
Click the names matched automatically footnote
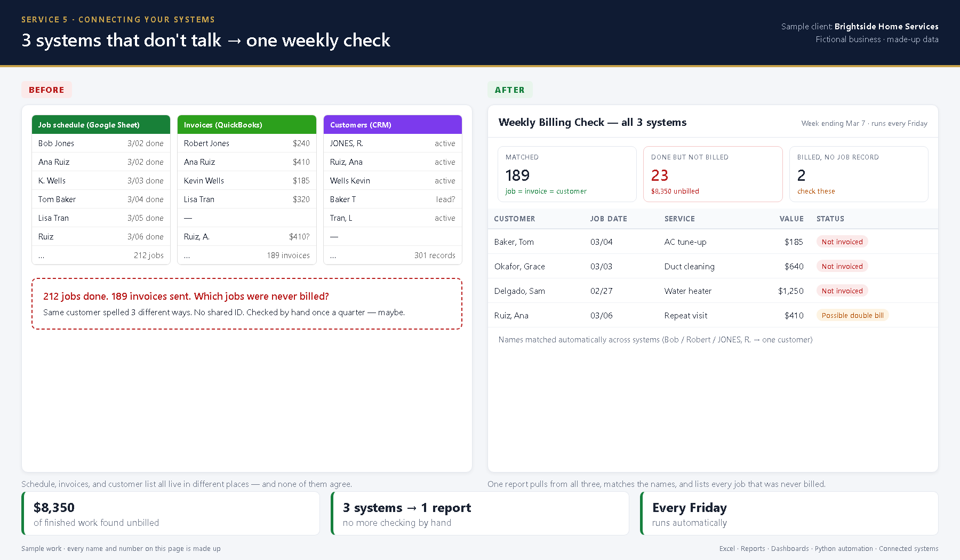pyautogui.click(x=655, y=340)
